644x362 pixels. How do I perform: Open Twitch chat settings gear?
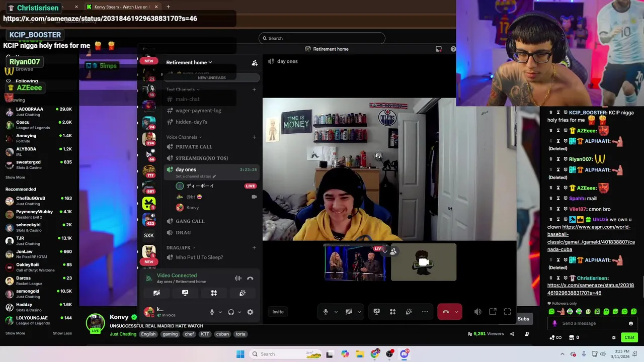pyautogui.click(x=613, y=337)
